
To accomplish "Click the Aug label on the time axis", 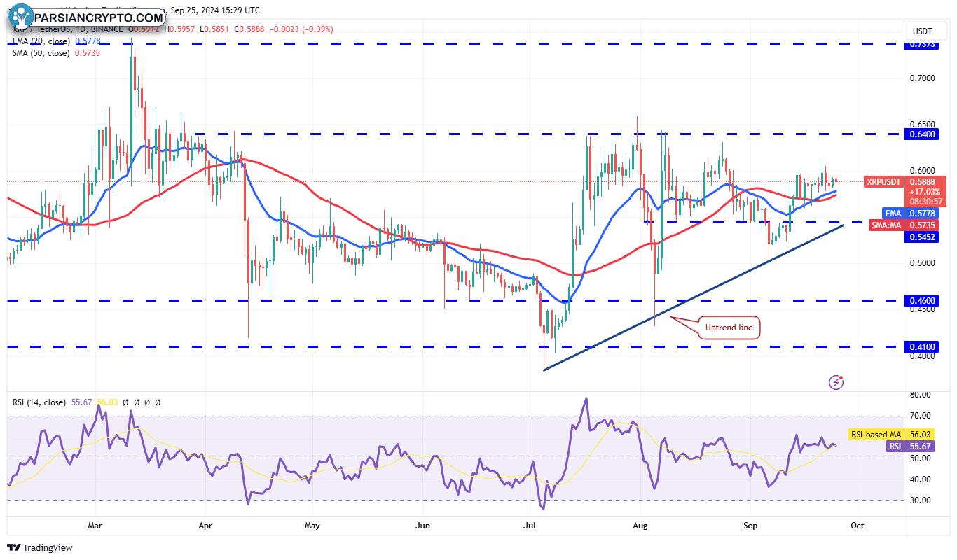I will tap(639, 525).
